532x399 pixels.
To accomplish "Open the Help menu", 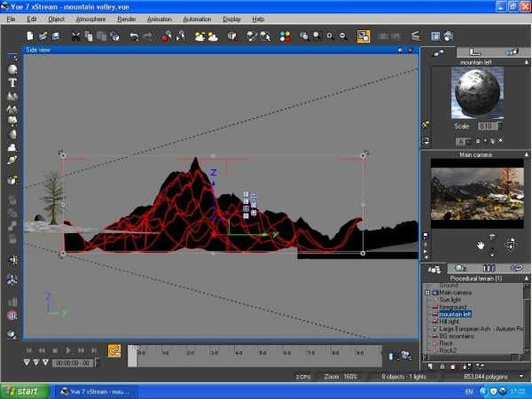I will point(258,20).
